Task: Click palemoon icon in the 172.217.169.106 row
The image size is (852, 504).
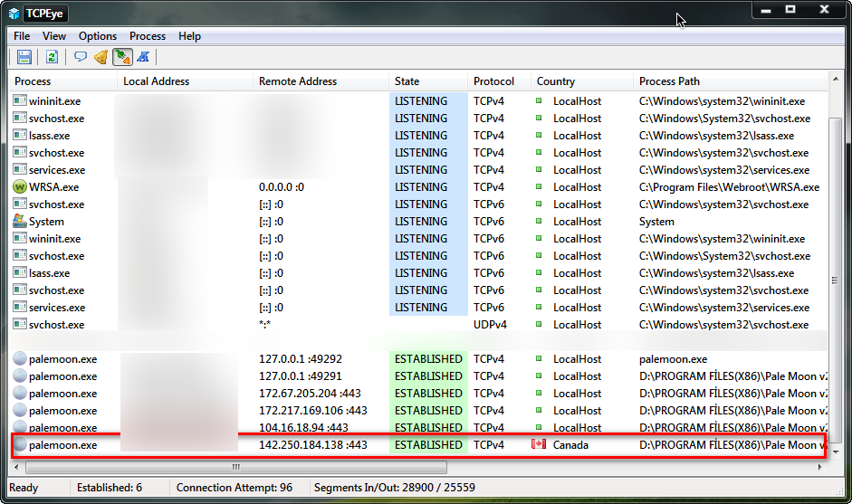Action: 20,410
